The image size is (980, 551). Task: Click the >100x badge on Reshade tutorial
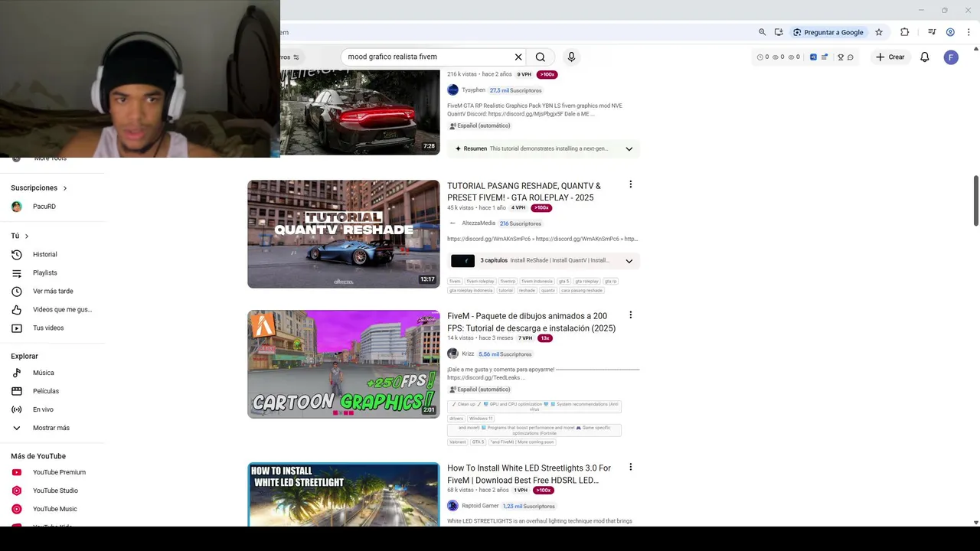tap(541, 208)
